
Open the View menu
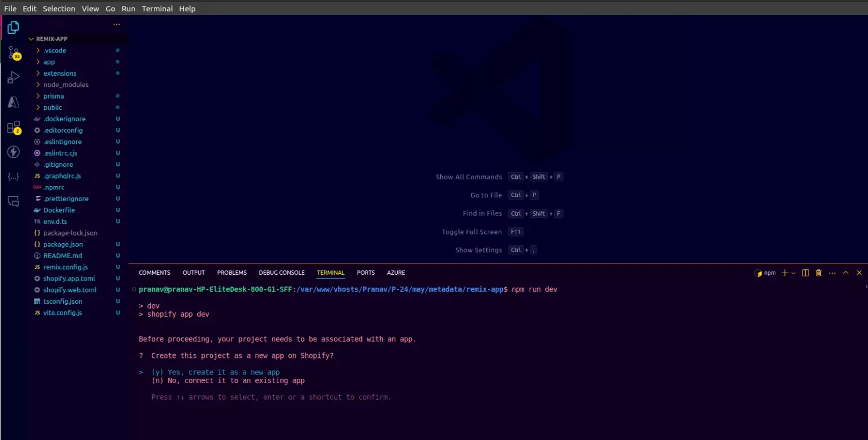(90, 9)
